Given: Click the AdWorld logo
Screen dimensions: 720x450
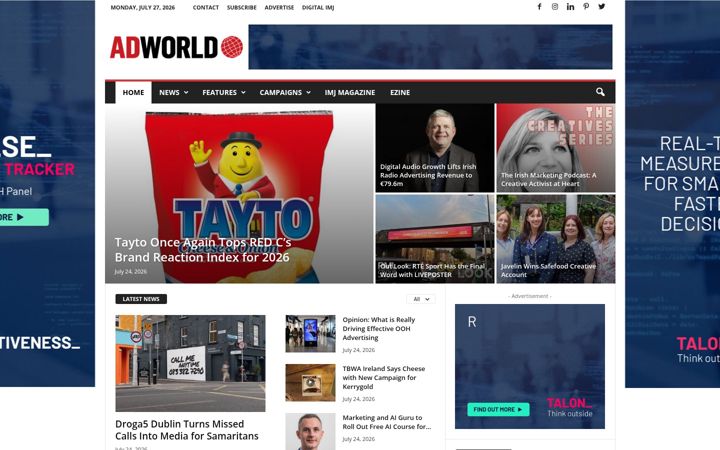Looking at the screenshot, I should click(177, 47).
